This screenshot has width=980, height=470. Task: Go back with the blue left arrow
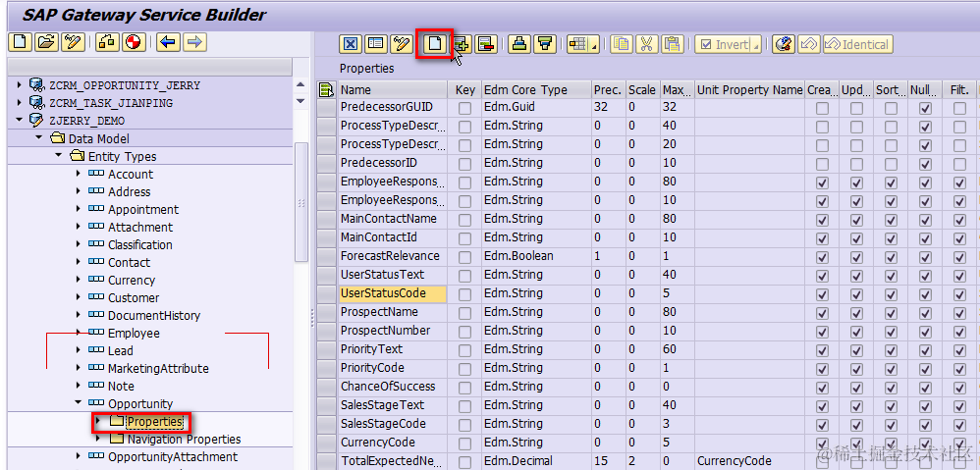168,42
